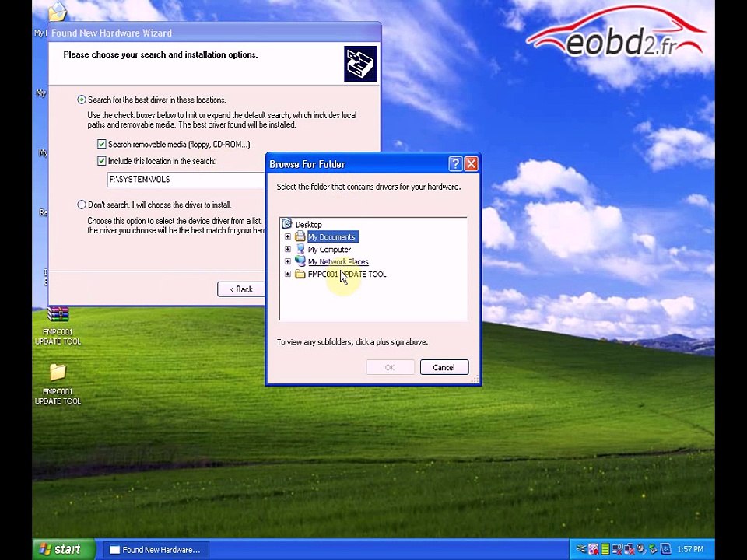
Task: Click the My Computer icon in tree
Action: [x=300, y=249]
